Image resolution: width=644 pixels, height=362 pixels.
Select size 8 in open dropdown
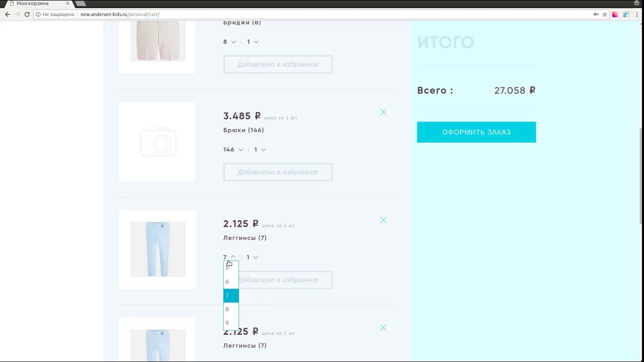[x=231, y=309]
